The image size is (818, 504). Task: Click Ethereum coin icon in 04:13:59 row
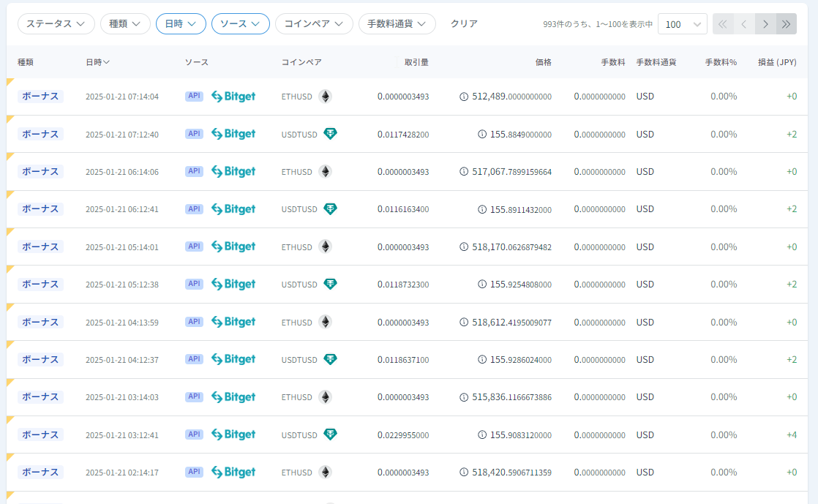[x=326, y=322]
